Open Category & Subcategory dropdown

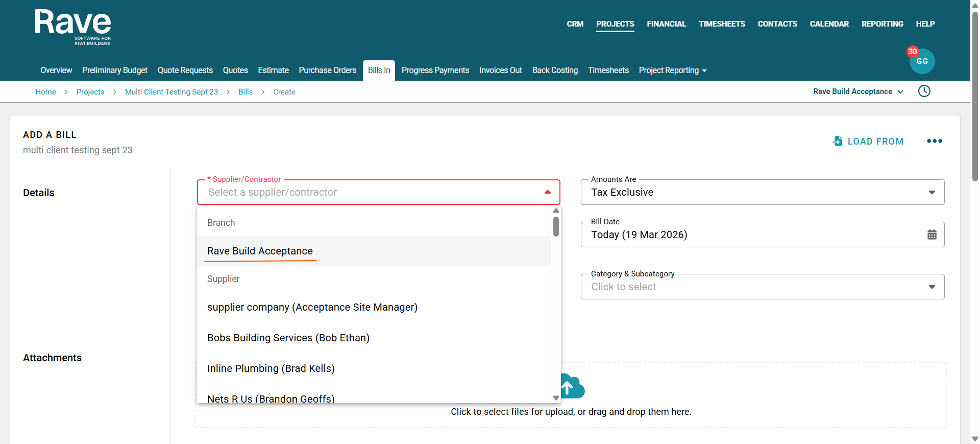762,287
